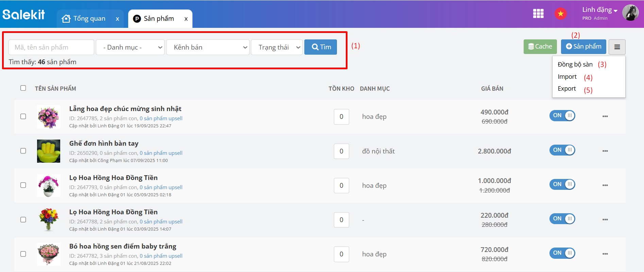The image size is (644, 272).
Task: Expand the Danh mục dropdown
Action: pyautogui.click(x=130, y=47)
